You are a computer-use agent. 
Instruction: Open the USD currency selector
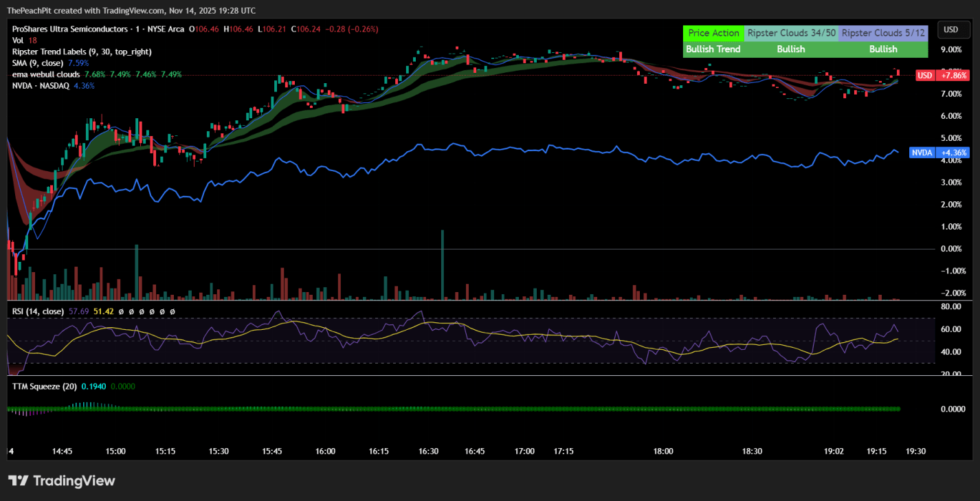(950, 30)
